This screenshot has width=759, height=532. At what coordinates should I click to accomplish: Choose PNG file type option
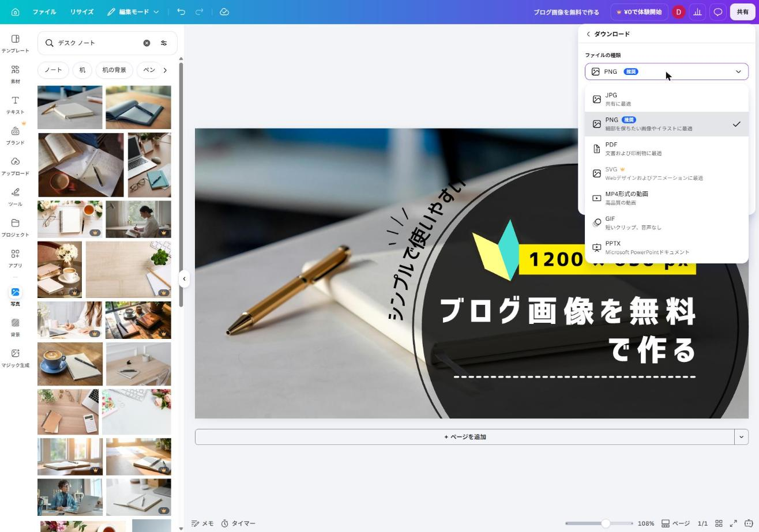pyautogui.click(x=666, y=124)
